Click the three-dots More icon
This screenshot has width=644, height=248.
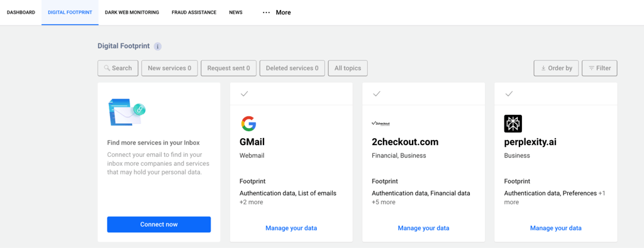pyautogui.click(x=267, y=13)
